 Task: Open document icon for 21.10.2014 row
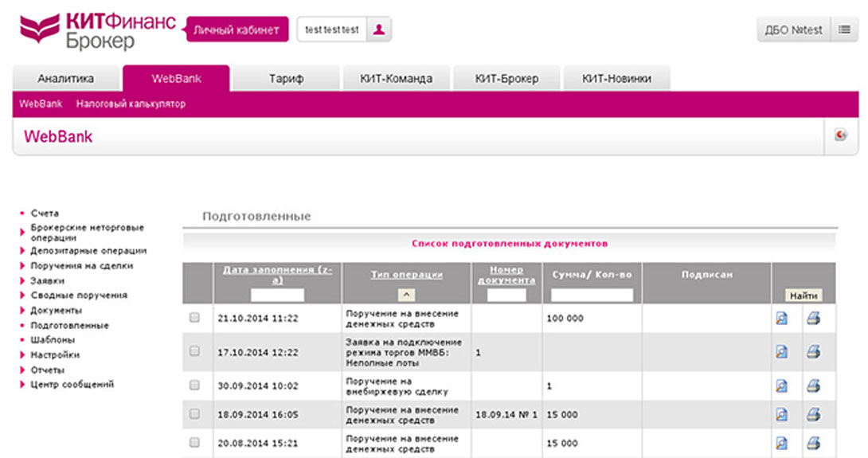(781, 319)
